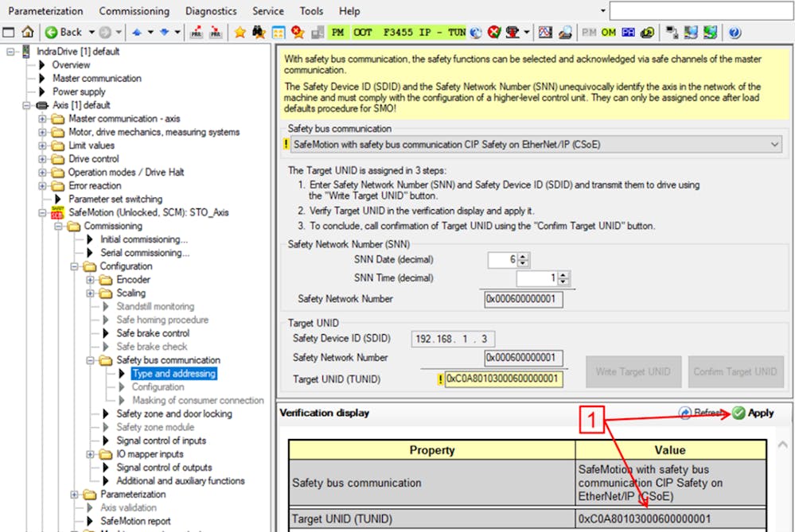Click the red X green check icon
The width and height of the screenshot is (795, 532).
(494, 33)
